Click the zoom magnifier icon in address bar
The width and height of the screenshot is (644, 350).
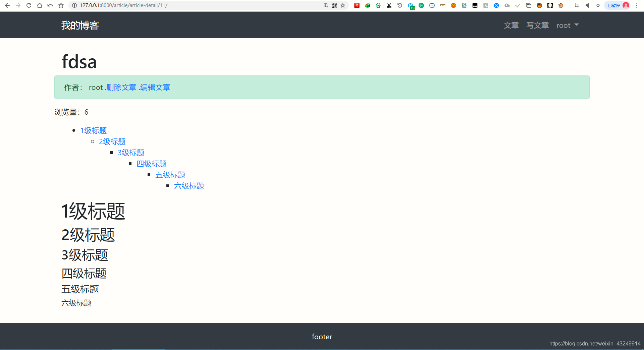click(x=326, y=5)
